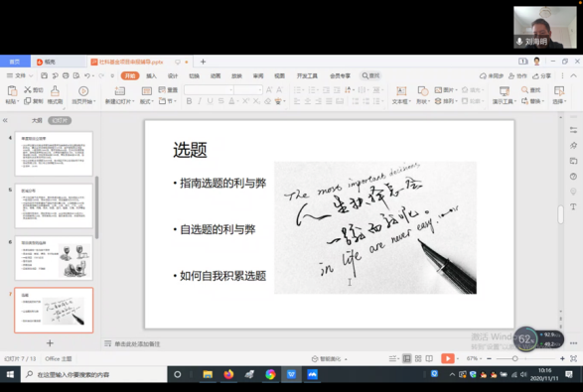Screen dimensions: 583x392
Task: Click the Not Synced cloud button
Action: [x=492, y=75]
